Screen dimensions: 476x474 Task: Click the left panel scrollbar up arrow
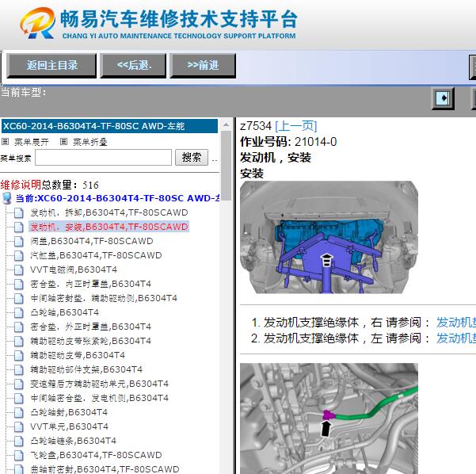(x=227, y=124)
